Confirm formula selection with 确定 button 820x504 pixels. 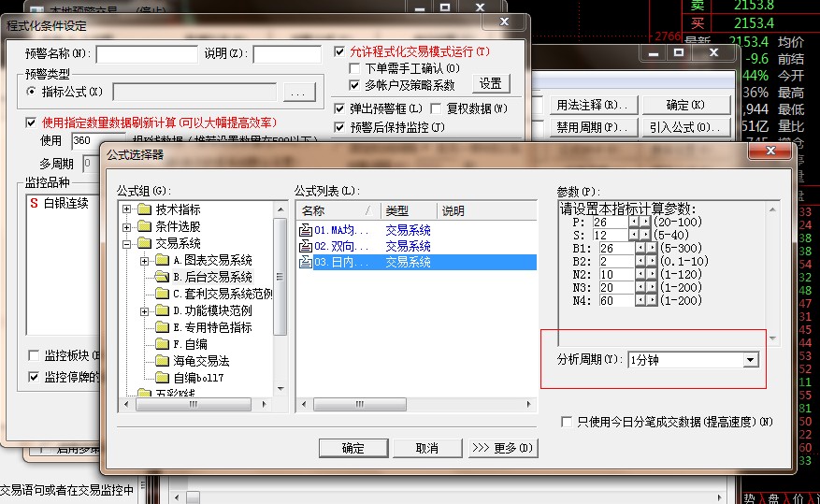(353, 448)
